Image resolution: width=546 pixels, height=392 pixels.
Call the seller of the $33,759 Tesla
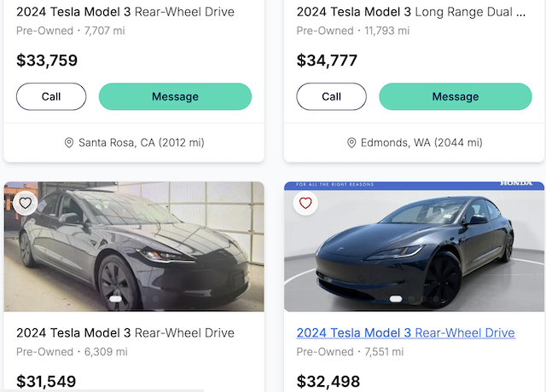click(x=51, y=96)
